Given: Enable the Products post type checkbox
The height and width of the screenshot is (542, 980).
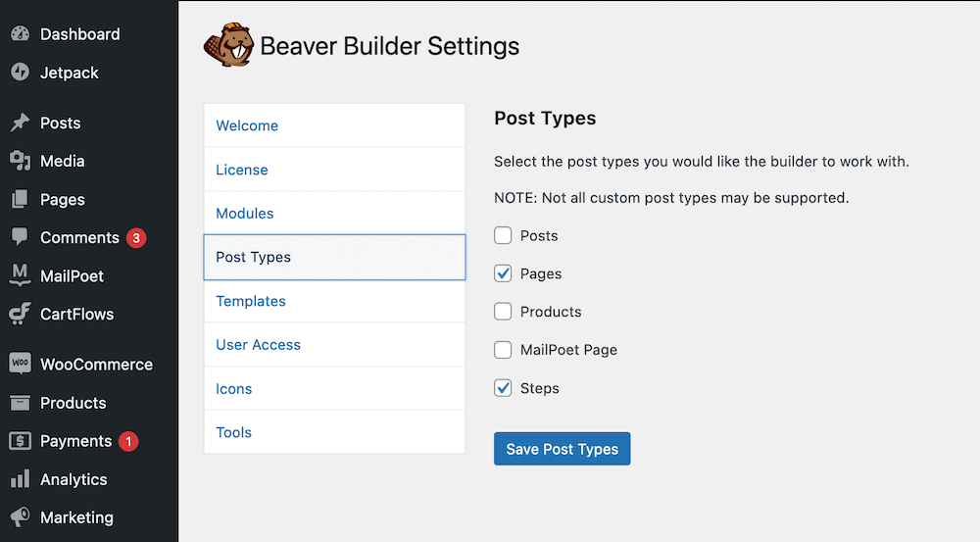Looking at the screenshot, I should click(x=503, y=312).
